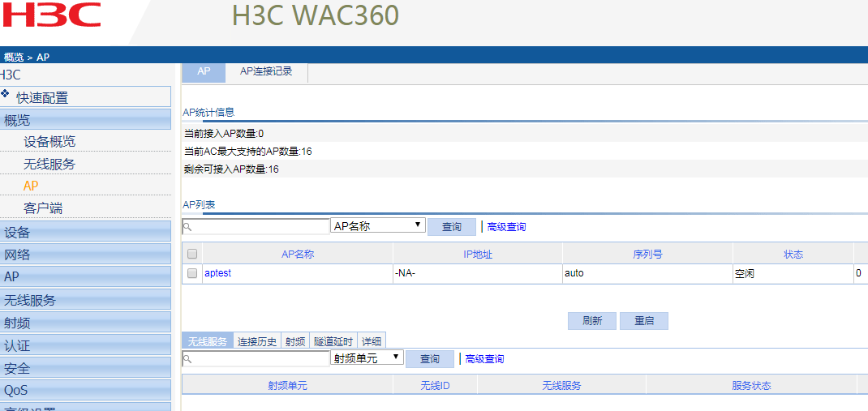This screenshot has height=411, width=868.
Task: Expand the 网络 menu section
Action: click(86, 255)
